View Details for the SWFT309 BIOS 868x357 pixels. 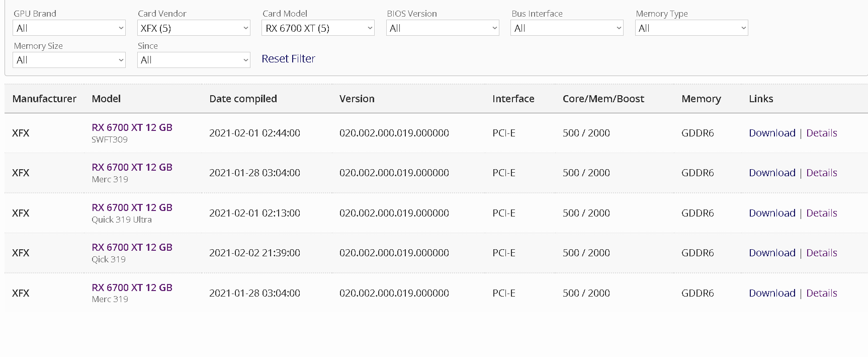coord(822,133)
